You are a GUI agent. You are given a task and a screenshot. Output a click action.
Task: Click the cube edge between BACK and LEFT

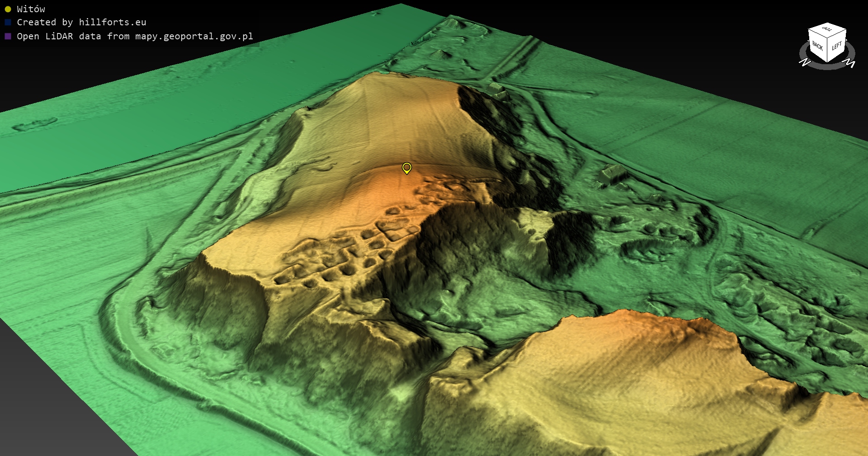coord(827,50)
